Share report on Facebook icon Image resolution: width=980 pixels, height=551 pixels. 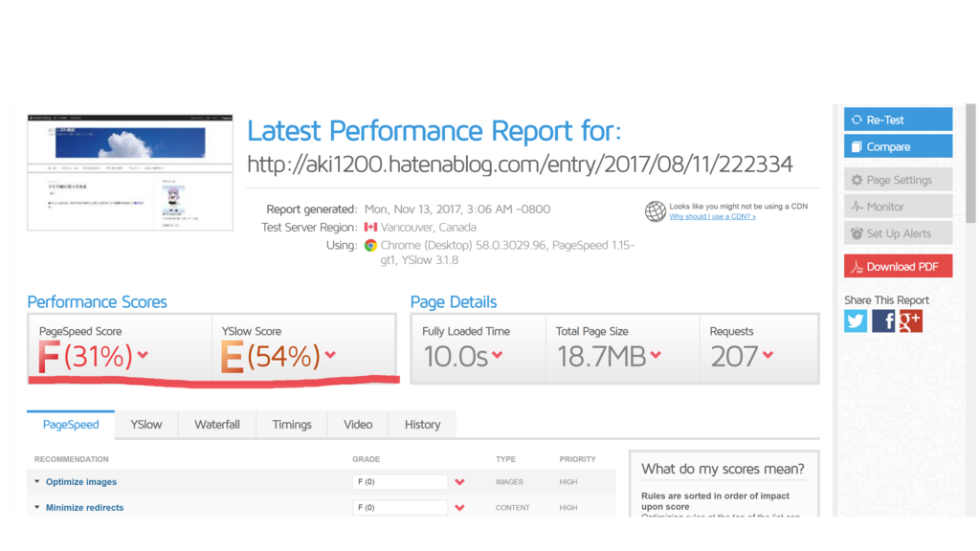pos(883,321)
